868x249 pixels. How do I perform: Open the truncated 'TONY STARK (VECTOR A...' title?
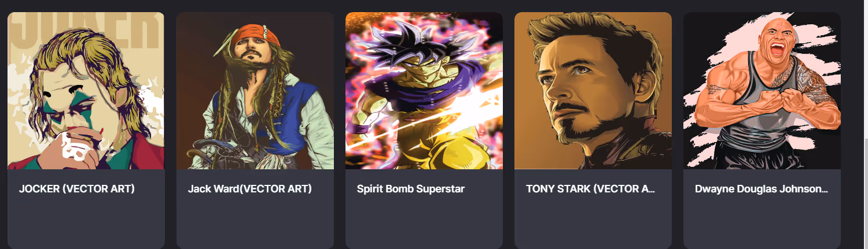click(590, 189)
